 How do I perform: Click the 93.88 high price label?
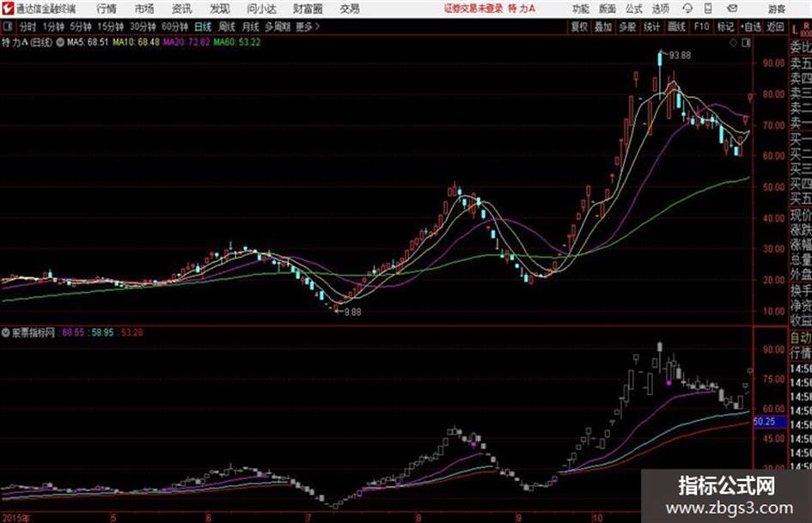(680, 55)
